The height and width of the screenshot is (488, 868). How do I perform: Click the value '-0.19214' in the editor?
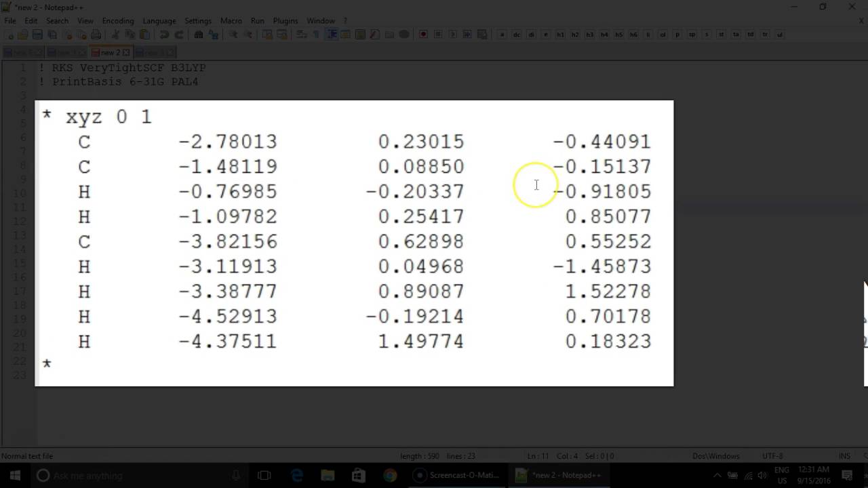415,317
